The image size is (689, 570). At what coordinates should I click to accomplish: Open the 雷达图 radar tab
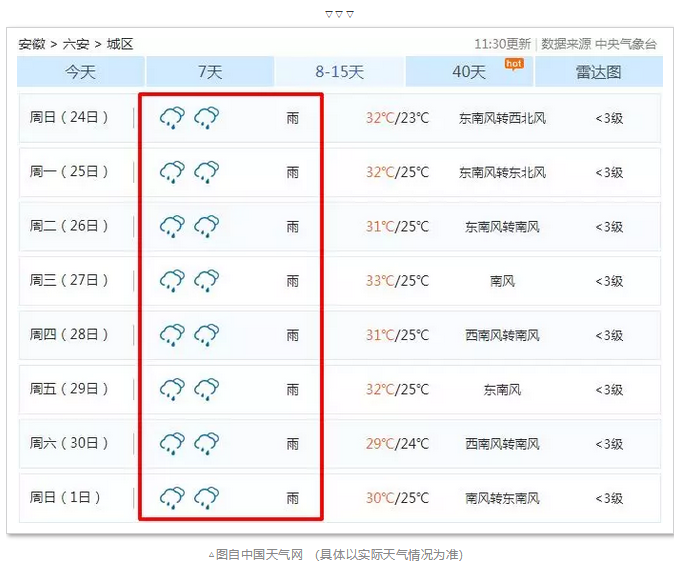click(x=598, y=72)
